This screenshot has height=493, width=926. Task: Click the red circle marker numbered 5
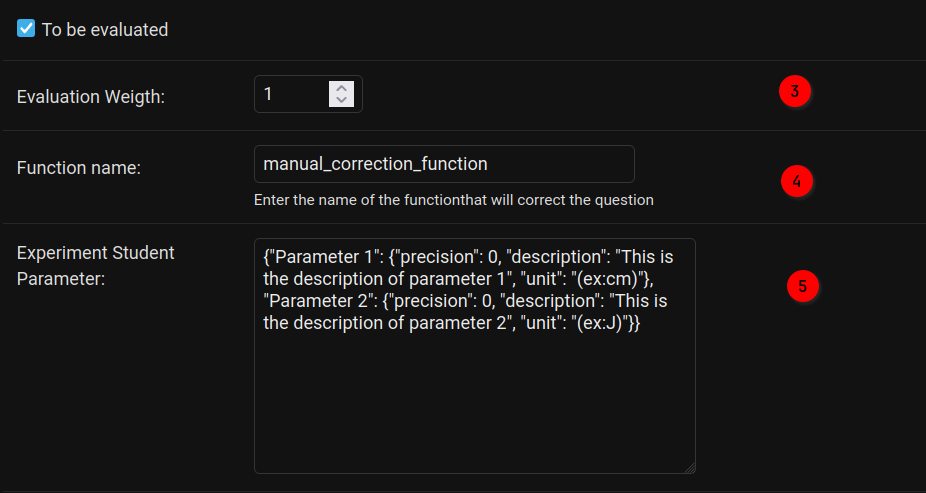click(803, 286)
